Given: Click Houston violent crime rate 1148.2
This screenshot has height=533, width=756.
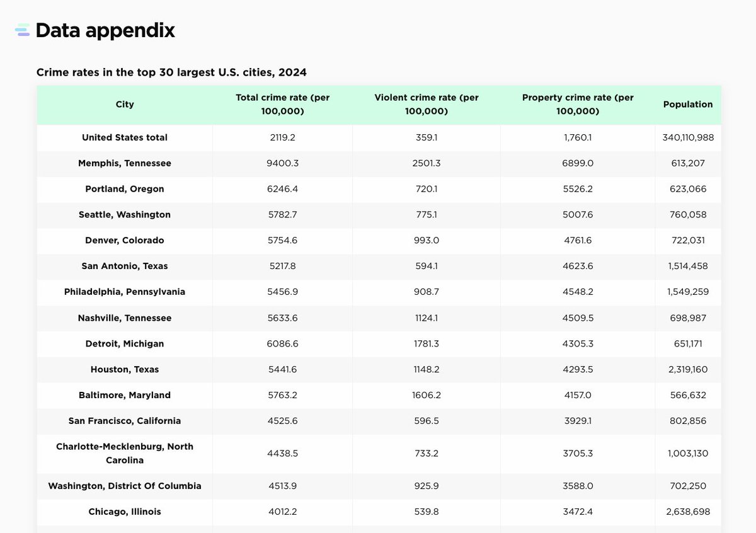Looking at the screenshot, I should 427,370.
